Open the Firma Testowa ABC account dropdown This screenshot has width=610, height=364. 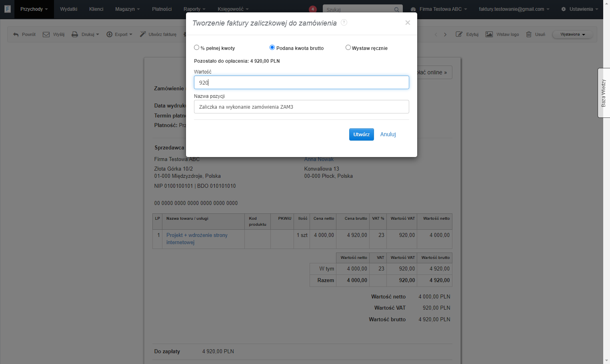[439, 9]
